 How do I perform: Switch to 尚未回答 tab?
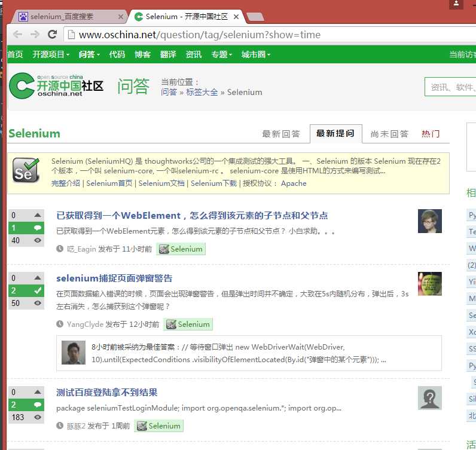(389, 134)
